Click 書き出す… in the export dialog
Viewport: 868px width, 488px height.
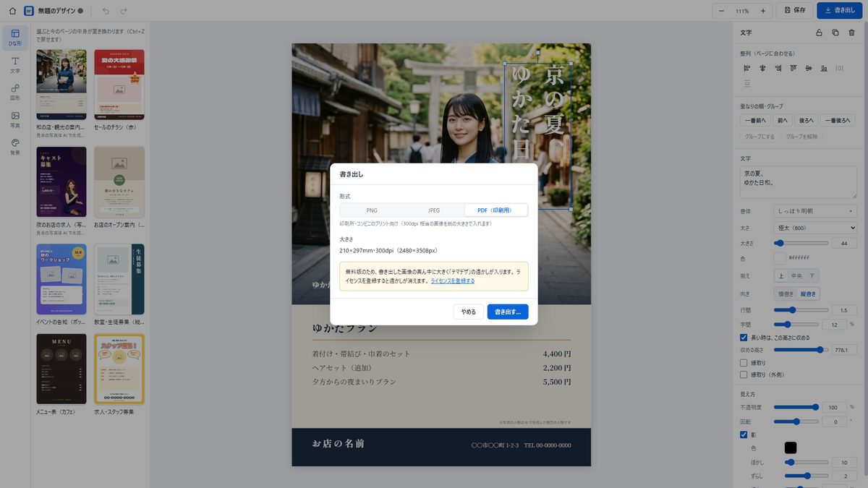pyautogui.click(x=508, y=312)
